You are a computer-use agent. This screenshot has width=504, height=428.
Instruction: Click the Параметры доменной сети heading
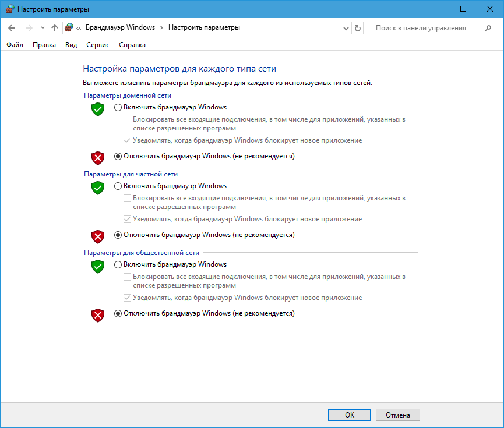(128, 95)
